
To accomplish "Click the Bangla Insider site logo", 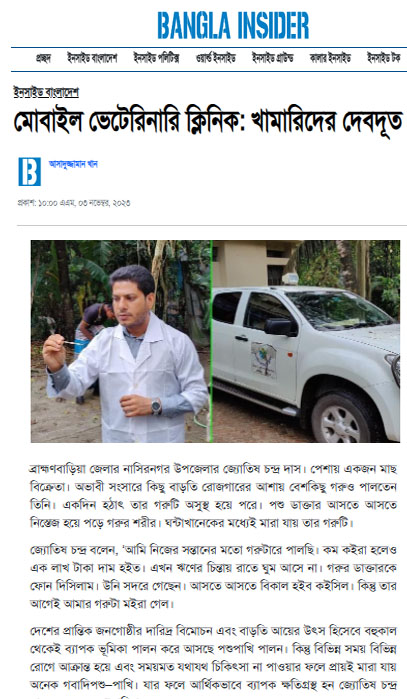I will tap(233, 25).
